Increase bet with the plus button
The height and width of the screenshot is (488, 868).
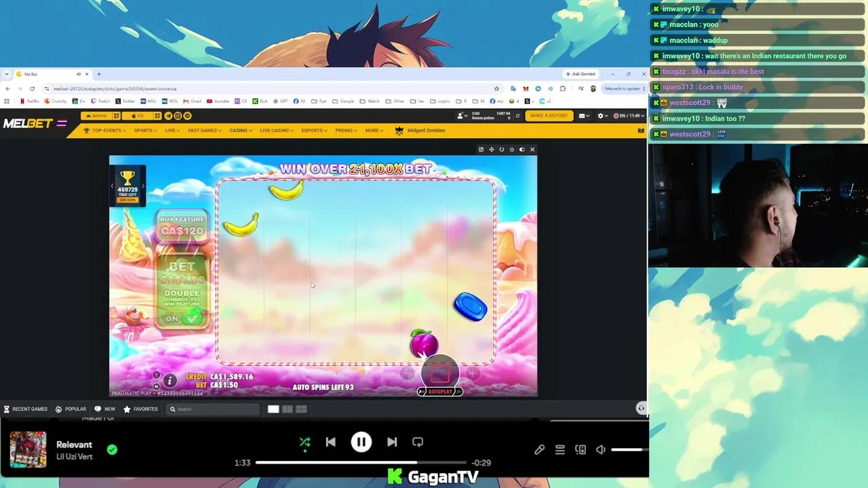pos(473,373)
